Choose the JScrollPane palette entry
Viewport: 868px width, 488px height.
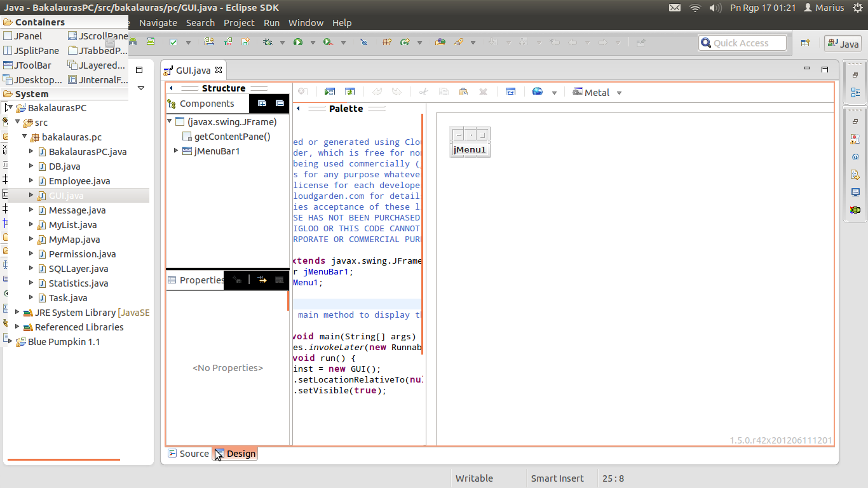coord(98,36)
